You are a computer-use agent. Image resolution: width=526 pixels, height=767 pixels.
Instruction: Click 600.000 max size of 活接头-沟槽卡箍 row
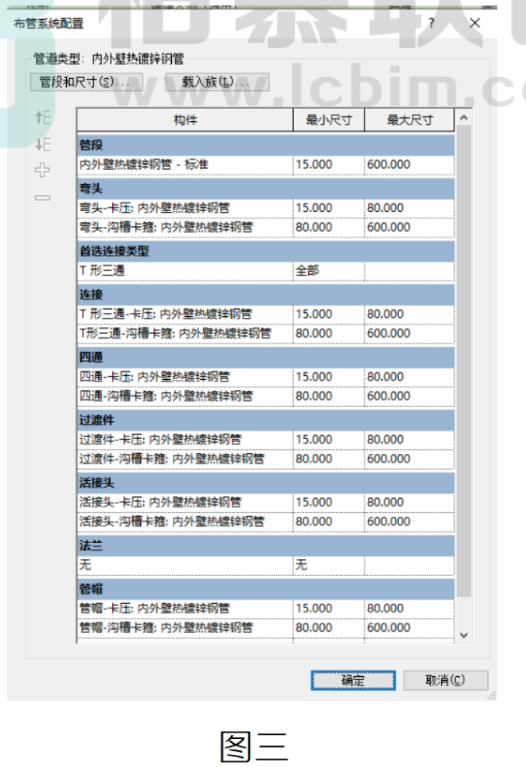410,521
